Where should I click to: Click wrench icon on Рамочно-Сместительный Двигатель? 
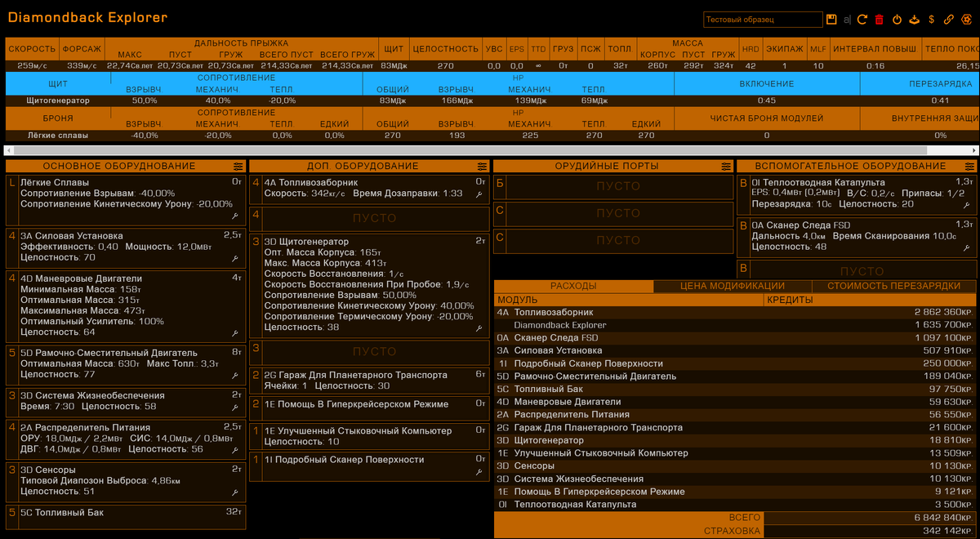[x=235, y=375]
